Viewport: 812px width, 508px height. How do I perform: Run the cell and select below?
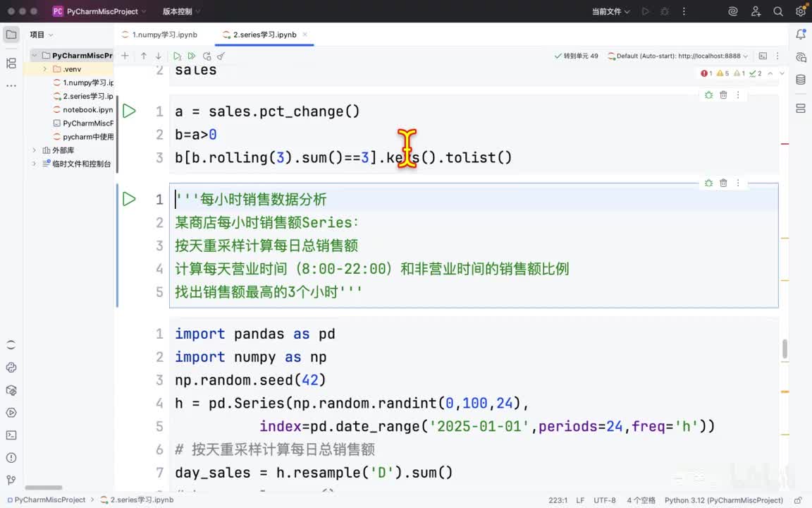[177, 56]
